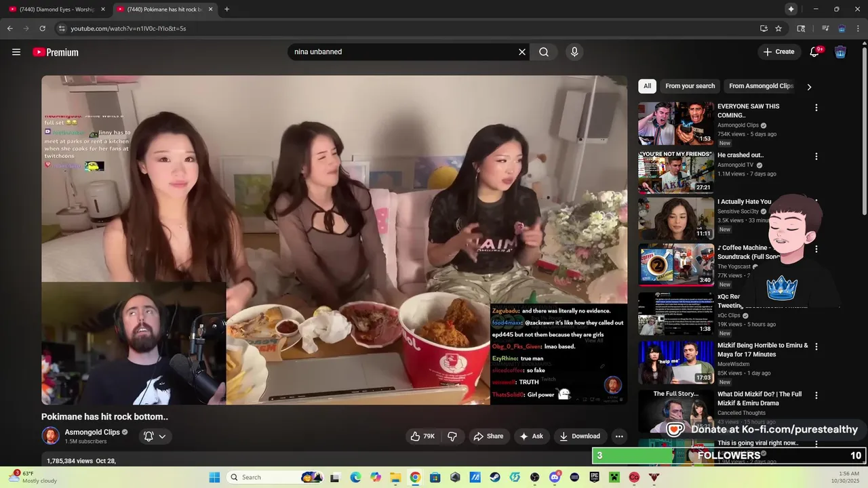The height and width of the screenshot is (488, 868).
Task: Open Chrome three-dot menu
Action: pos(859,28)
